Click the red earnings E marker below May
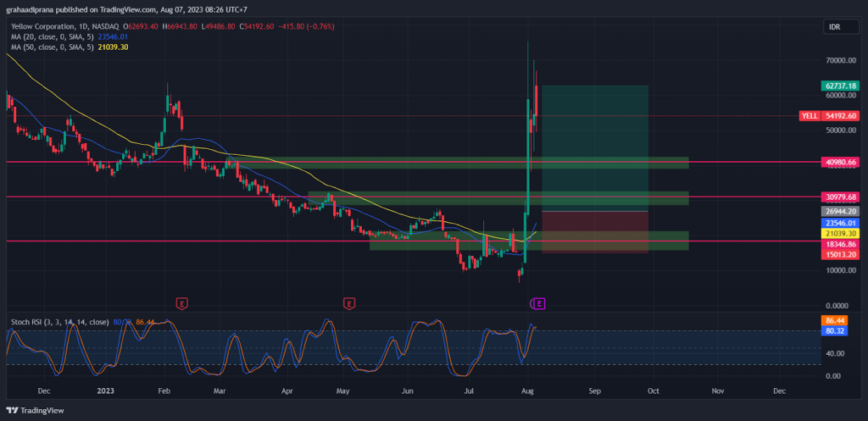 click(348, 303)
